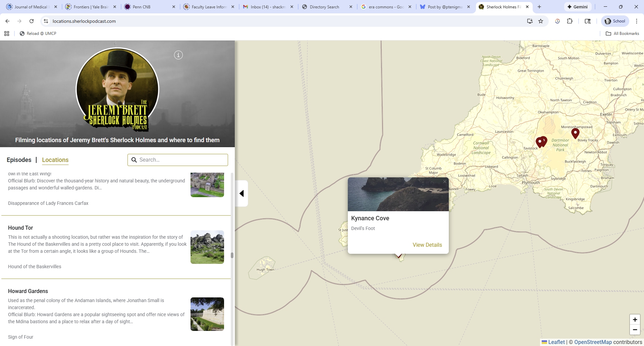Open the All Bookmarks folder

[623, 34]
